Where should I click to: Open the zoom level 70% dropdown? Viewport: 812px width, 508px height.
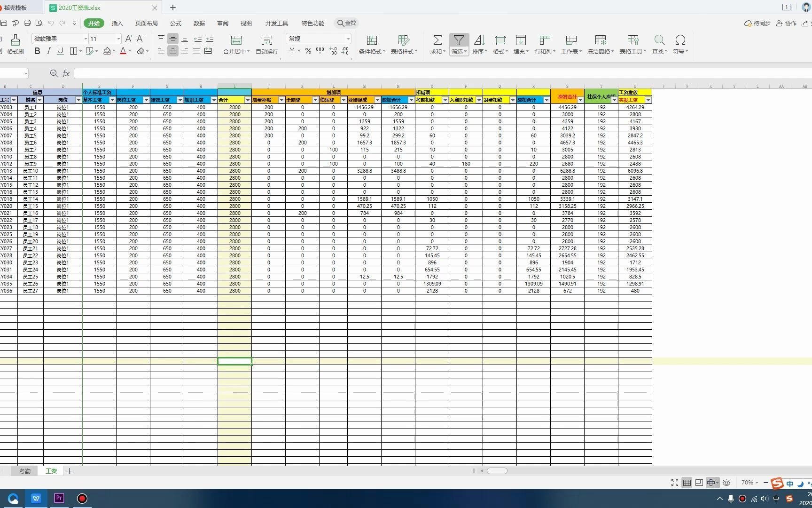point(750,483)
